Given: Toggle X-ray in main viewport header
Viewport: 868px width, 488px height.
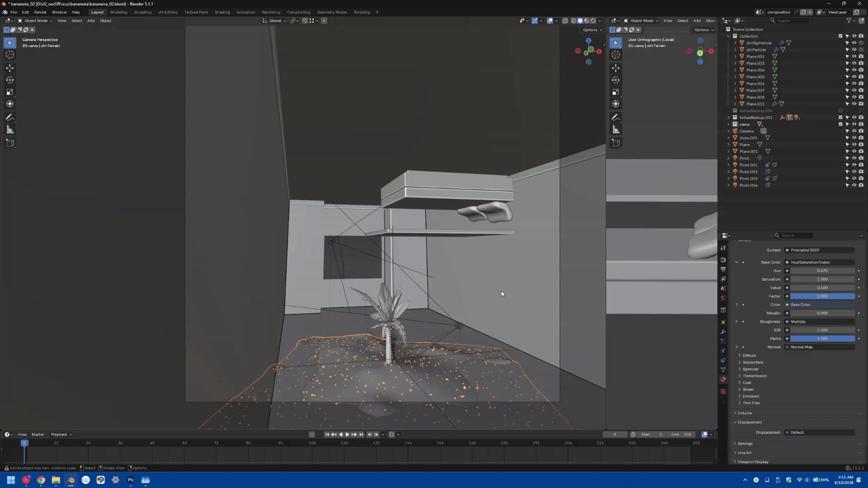Looking at the screenshot, I should click(x=565, y=21).
